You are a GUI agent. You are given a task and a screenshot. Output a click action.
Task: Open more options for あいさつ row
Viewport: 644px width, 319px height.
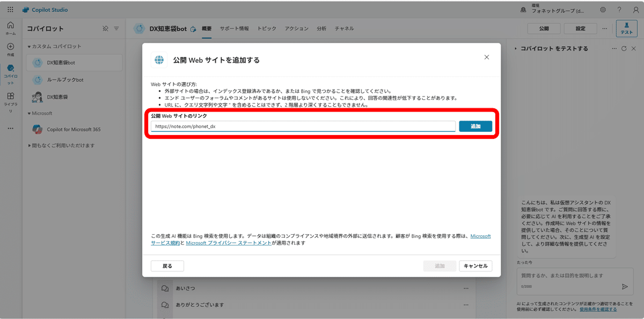(x=466, y=288)
